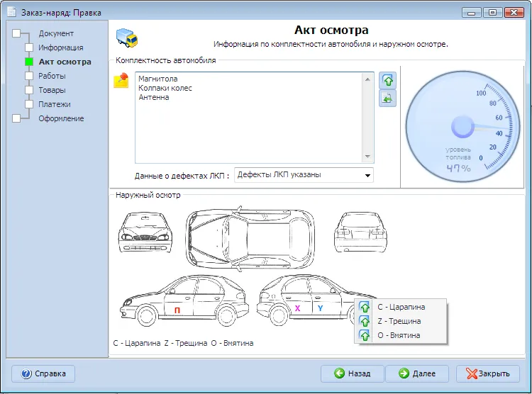The height and width of the screenshot is (394, 532).
Task: Select the Работы step checkbox
Action: point(29,76)
